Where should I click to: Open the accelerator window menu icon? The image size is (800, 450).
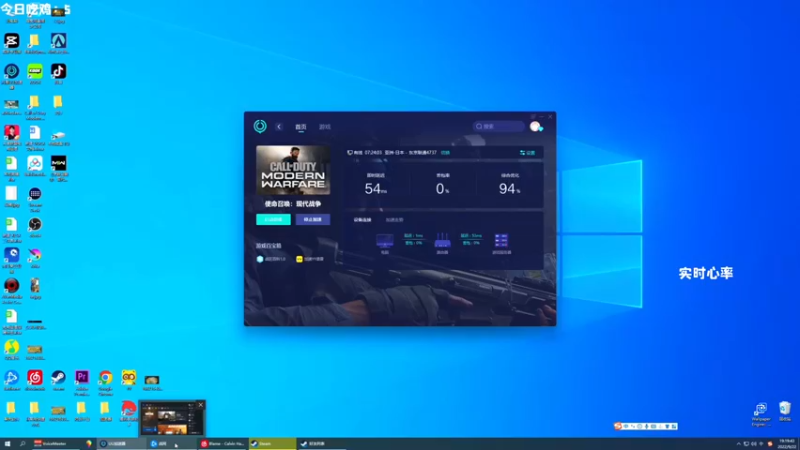(x=533, y=116)
